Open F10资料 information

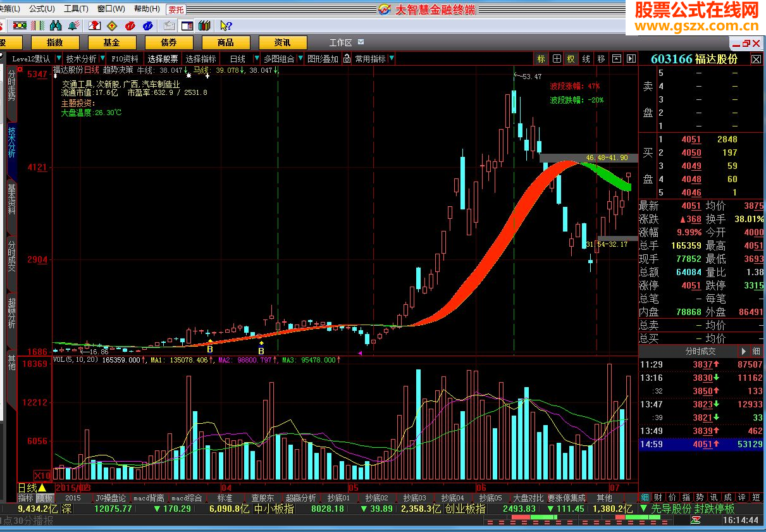pyautogui.click(x=125, y=59)
